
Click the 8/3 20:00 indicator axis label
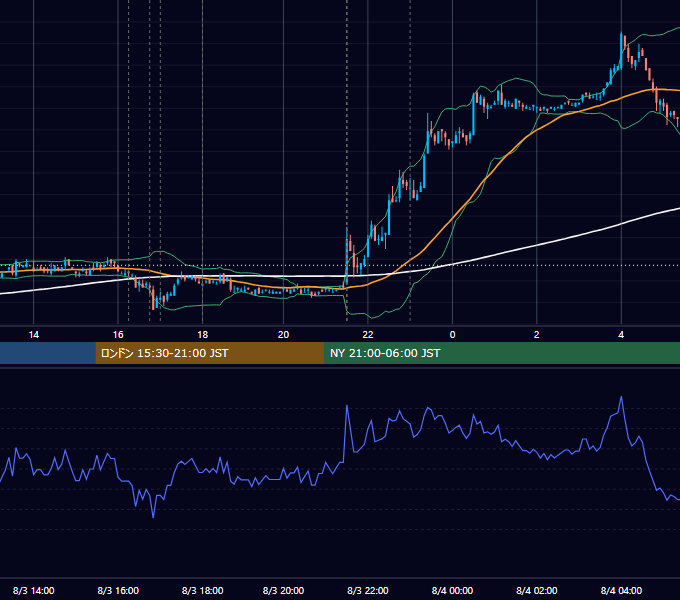pos(283,590)
